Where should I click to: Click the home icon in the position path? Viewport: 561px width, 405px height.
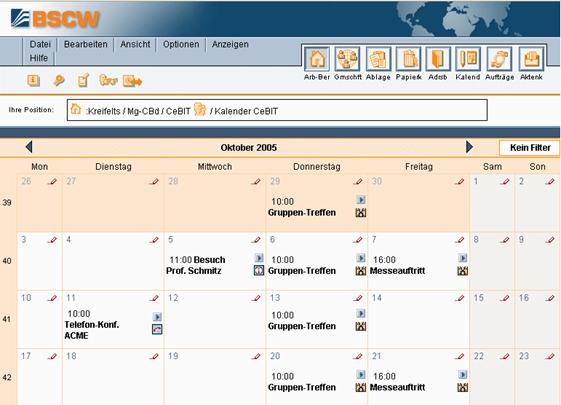(x=75, y=109)
